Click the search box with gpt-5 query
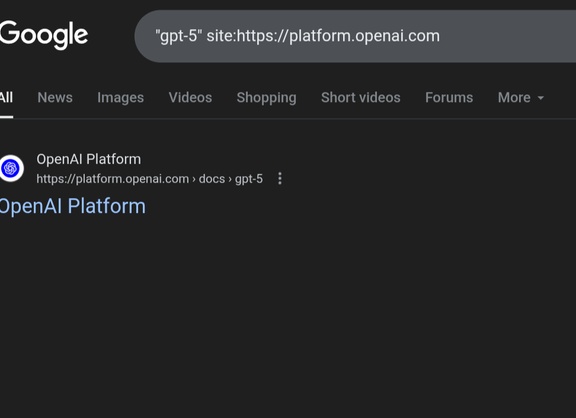The width and height of the screenshot is (576, 418). tap(355, 36)
